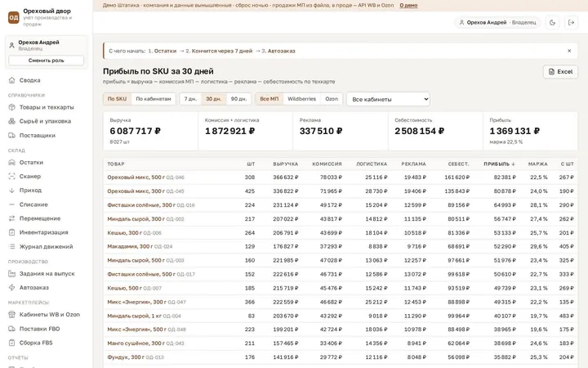Click the Поставщики truck icon
The height and width of the screenshot is (368, 588).
tap(11, 135)
